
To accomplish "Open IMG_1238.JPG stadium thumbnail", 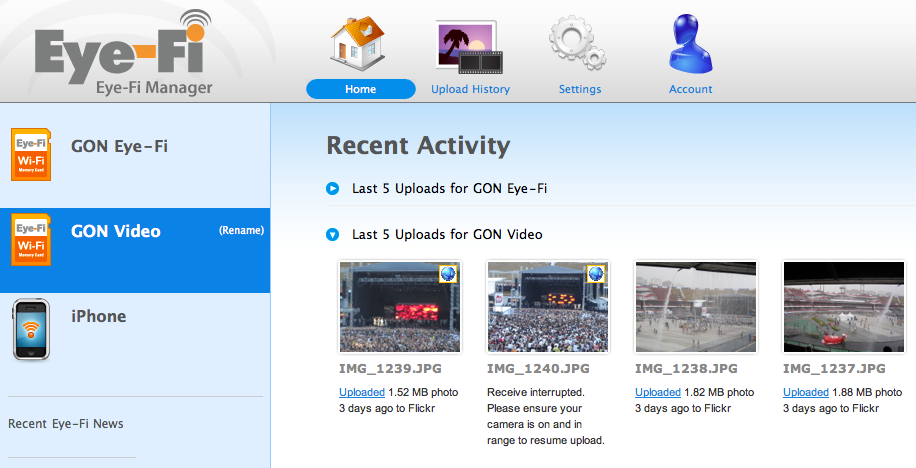I will tap(695, 307).
